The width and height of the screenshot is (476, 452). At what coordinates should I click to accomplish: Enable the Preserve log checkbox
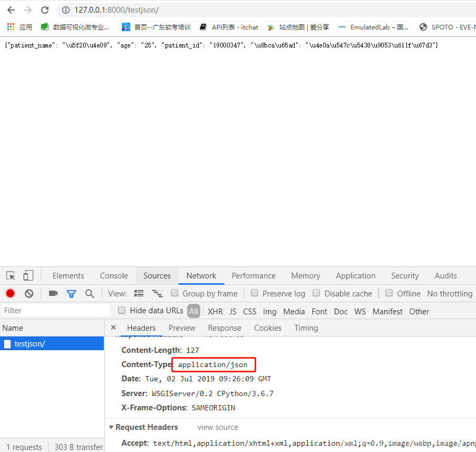coord(255,293)
